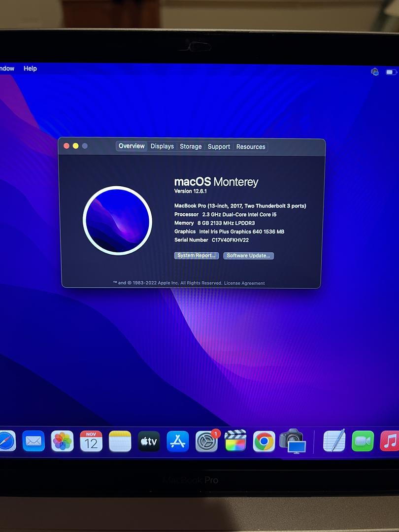Switch to the Storage tab
Image resolution: width=399 pixels, height=532 pixels.
[191, 146]
